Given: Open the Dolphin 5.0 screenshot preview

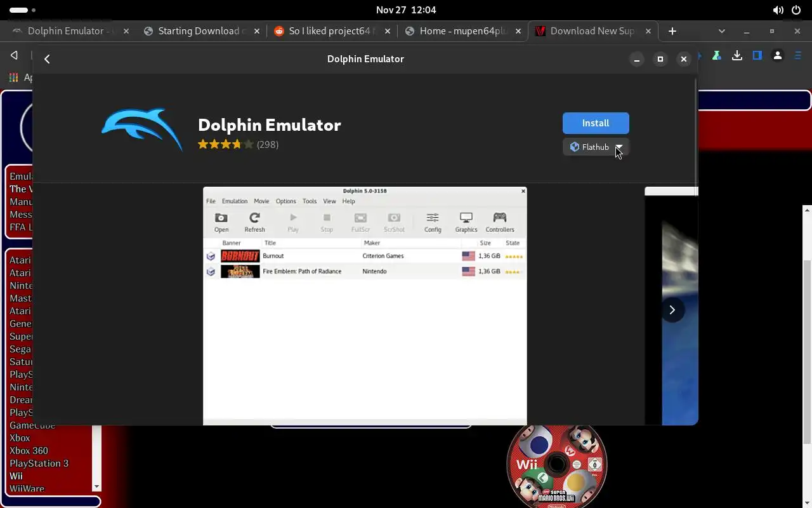Looking at the screenshot, I should click(x=365, y=305).
